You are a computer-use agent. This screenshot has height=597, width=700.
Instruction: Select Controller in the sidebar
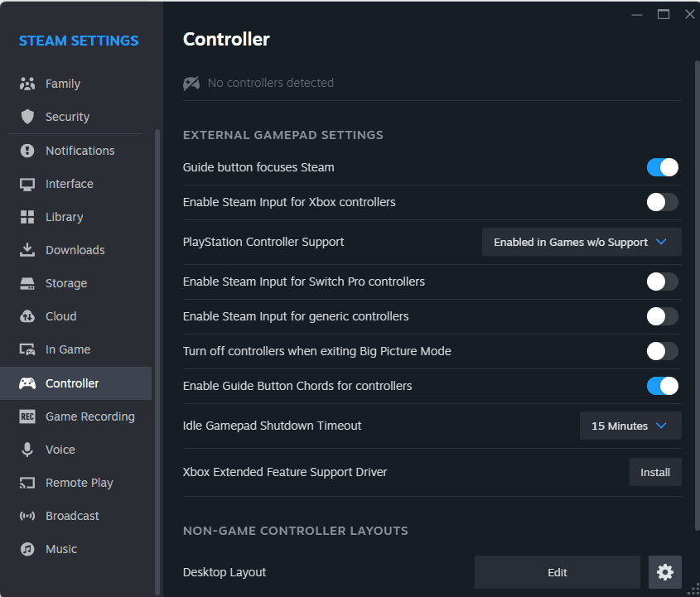pos(76,383)
